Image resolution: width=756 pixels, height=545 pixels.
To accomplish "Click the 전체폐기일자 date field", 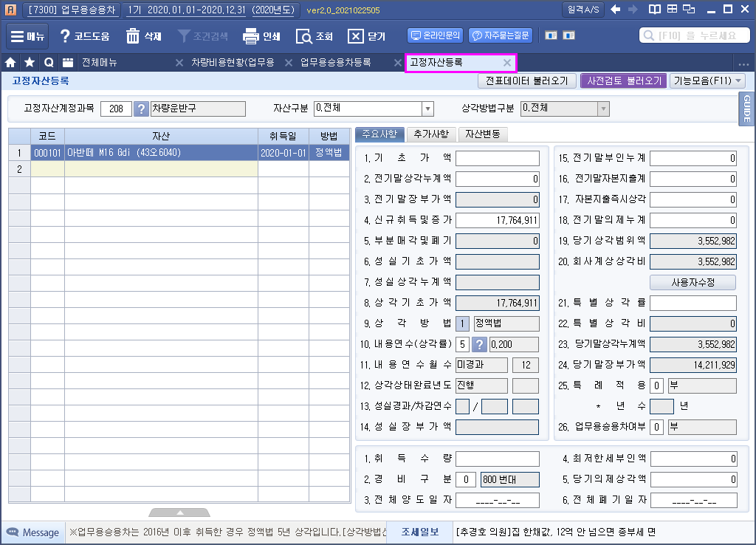I will [694, 501].
